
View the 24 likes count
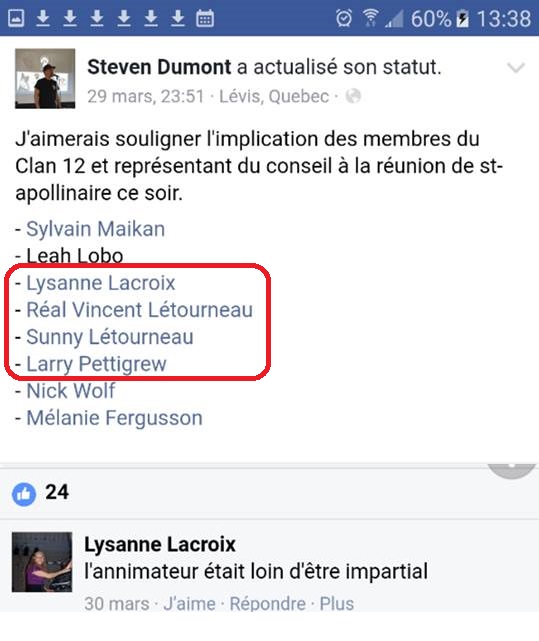[x=57, y=492]
